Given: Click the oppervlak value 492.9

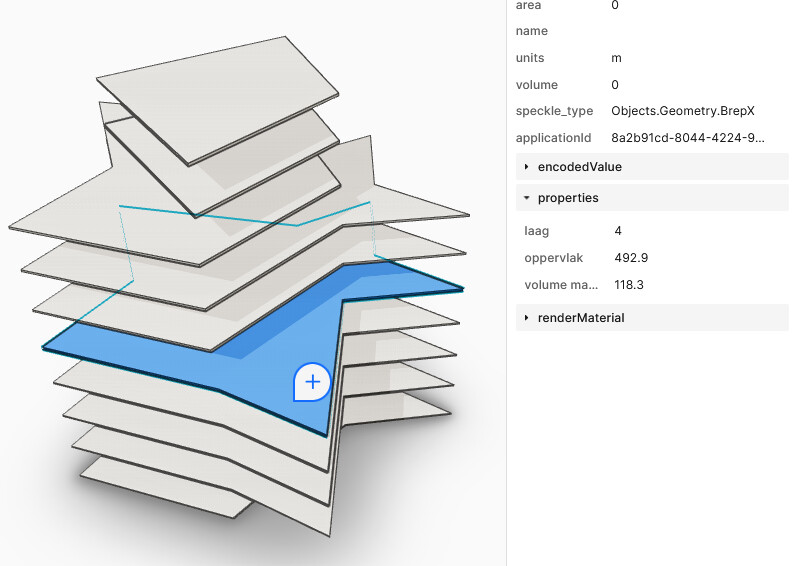Looking at the screenshot, I should click(x=631, y=258).
